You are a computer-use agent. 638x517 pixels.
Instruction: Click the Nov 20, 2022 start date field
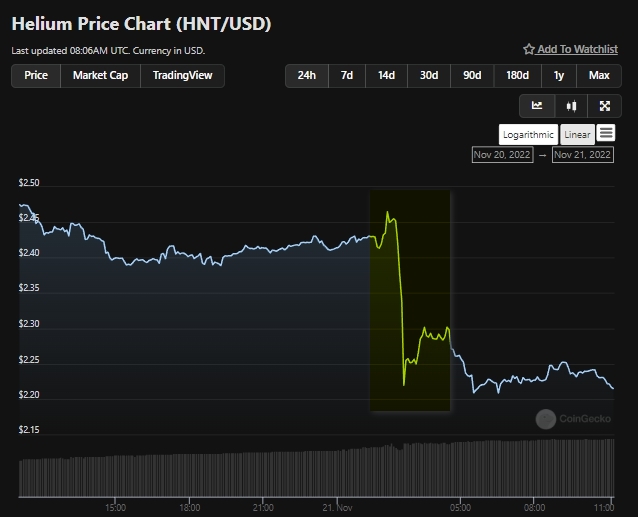(503, 155)
